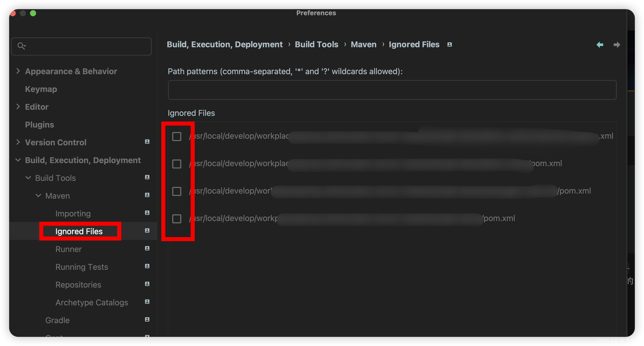Check the last ignored pom.xml checkbox
The image size is (644, 346).
click(x=177, y=219)
